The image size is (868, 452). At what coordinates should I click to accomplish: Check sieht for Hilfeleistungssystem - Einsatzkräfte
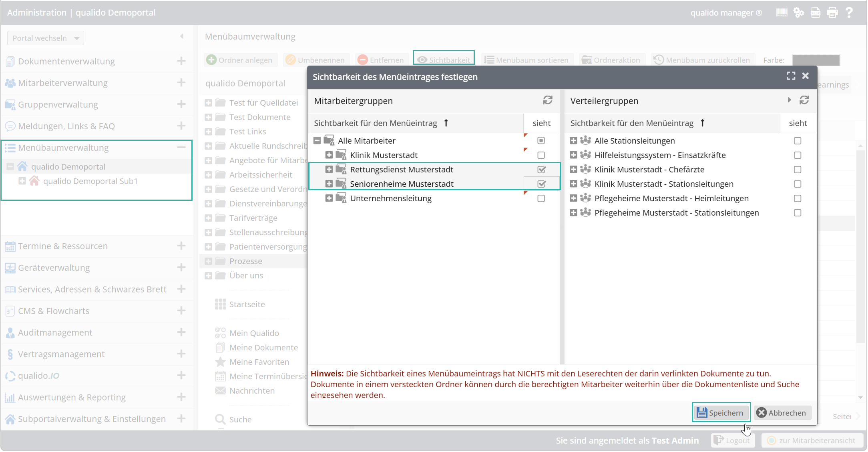[798, 155]
